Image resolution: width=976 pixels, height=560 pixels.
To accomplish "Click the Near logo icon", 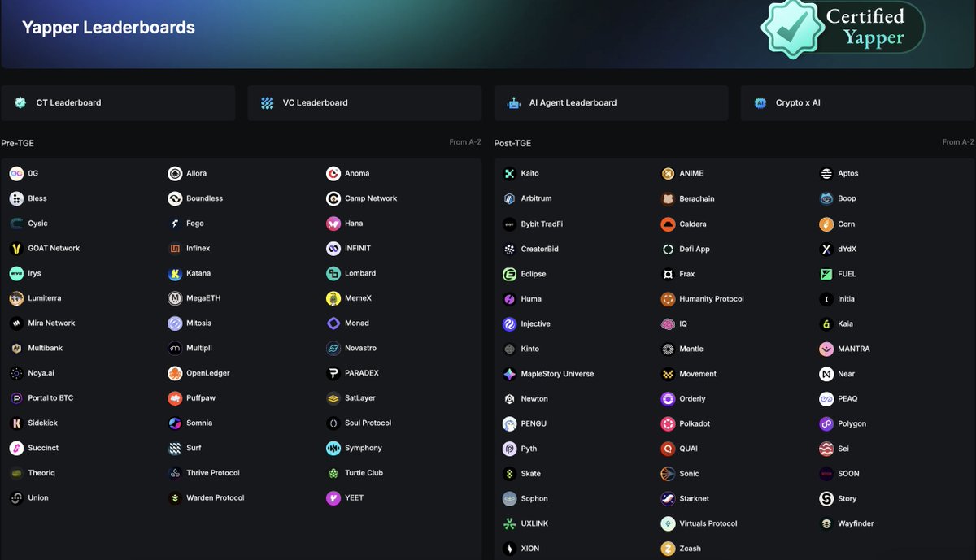I will point(826,374).
